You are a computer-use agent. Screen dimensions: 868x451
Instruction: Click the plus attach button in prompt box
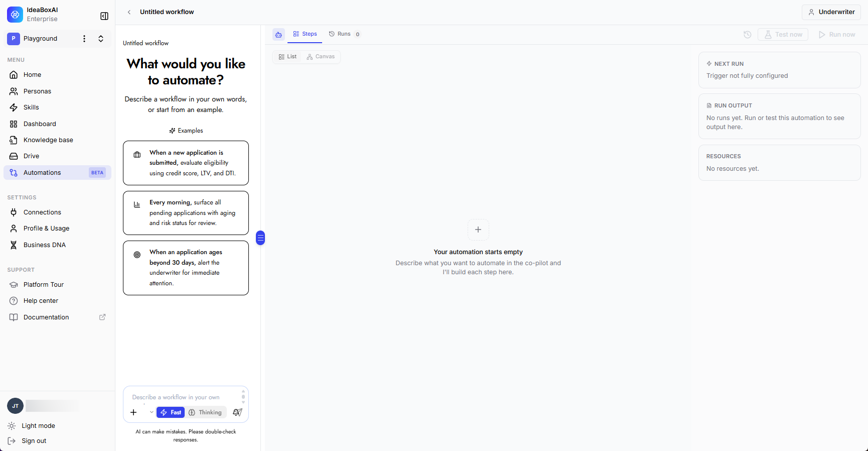pos(133,412)
